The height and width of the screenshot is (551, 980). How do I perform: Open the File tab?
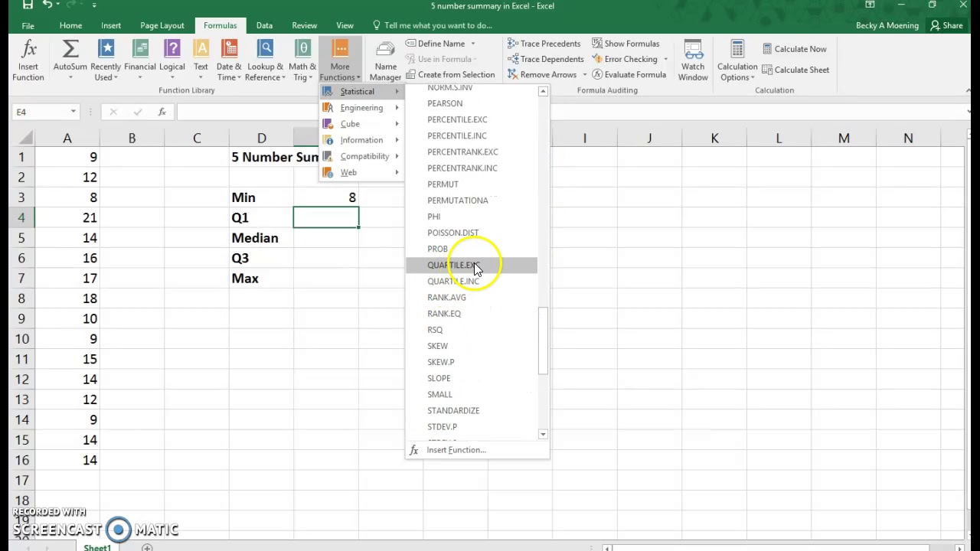point(28,25)
